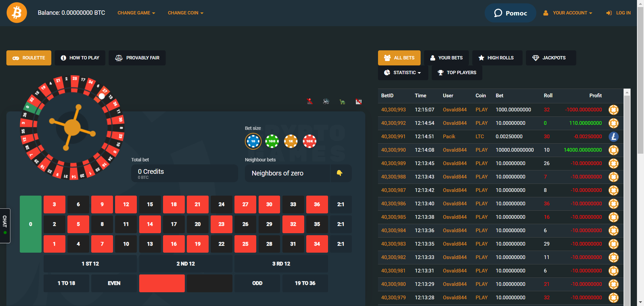Mute game audio via the speaker icon
Image resolution: width=644 pixels, height=306 pixels.
(326, 101)
